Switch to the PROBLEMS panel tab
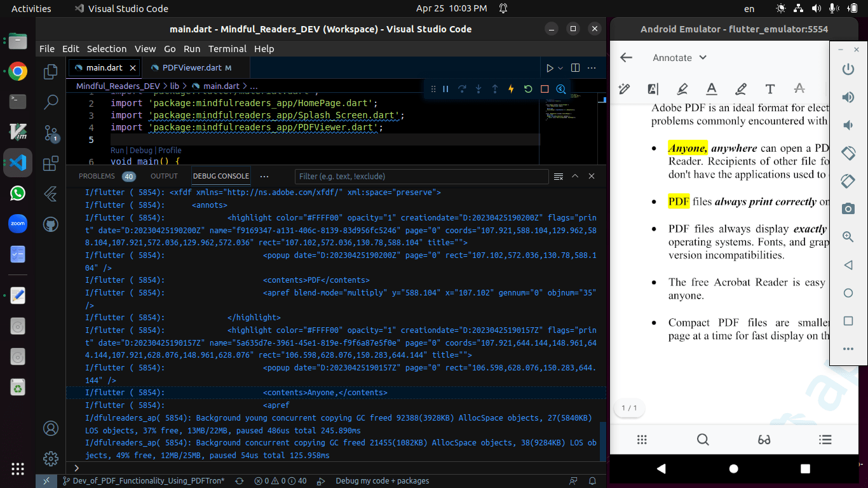 [107, 176]
